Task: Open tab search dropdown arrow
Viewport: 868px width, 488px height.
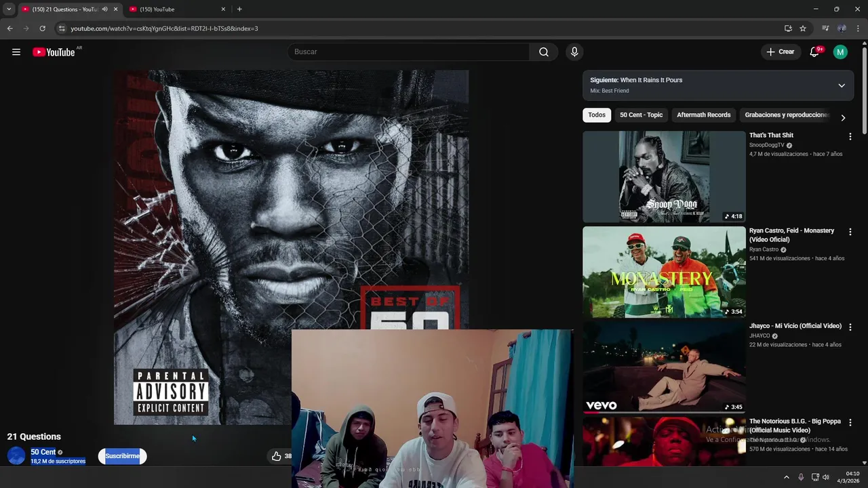Action: 9,9
